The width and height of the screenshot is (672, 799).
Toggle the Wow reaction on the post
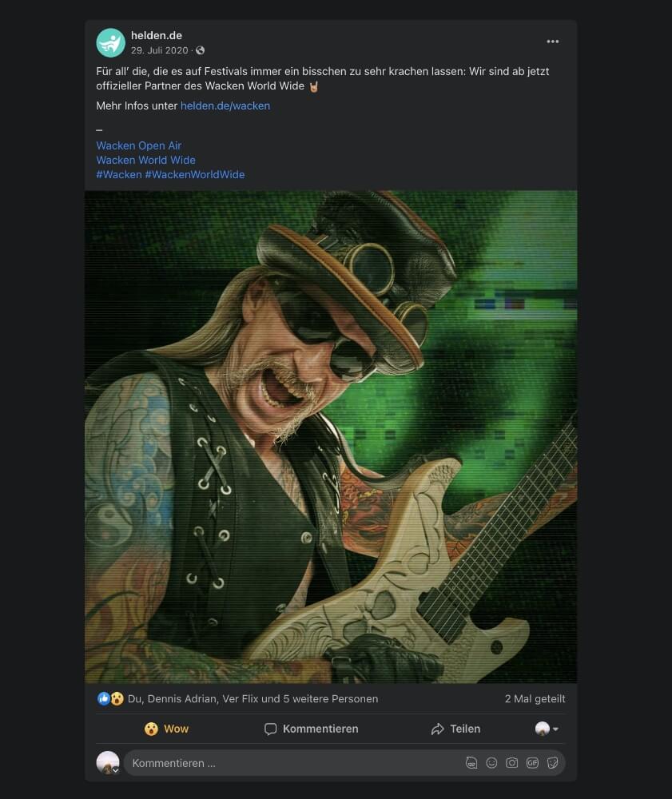(x=166, y=729)
